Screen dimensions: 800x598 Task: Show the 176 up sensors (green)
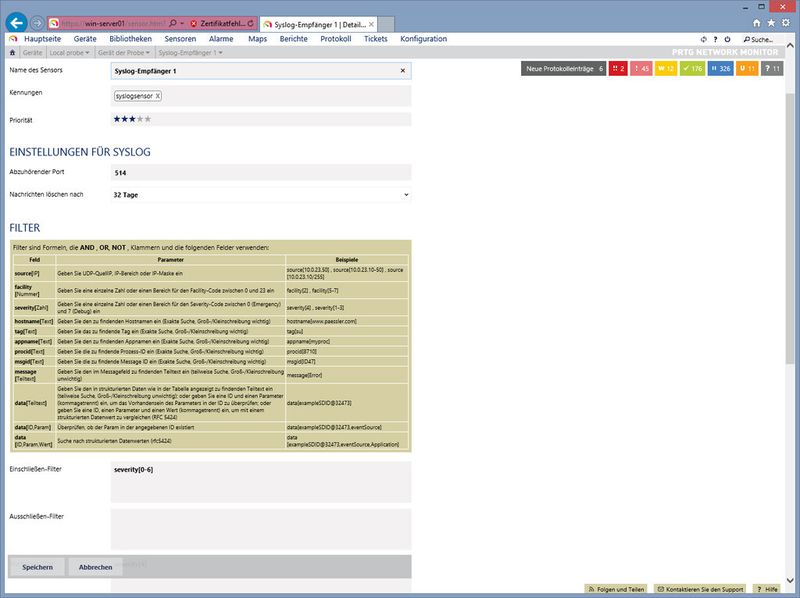click(x=692, y=68)
